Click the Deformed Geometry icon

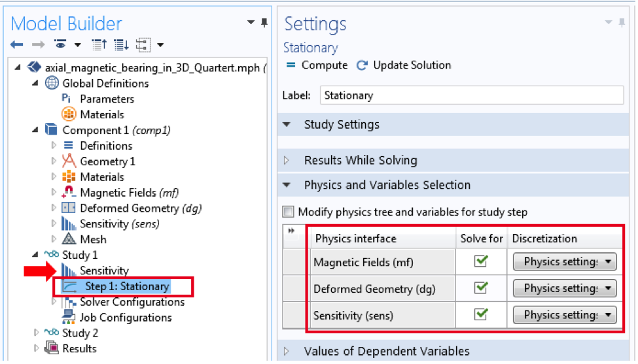[68, 208]
